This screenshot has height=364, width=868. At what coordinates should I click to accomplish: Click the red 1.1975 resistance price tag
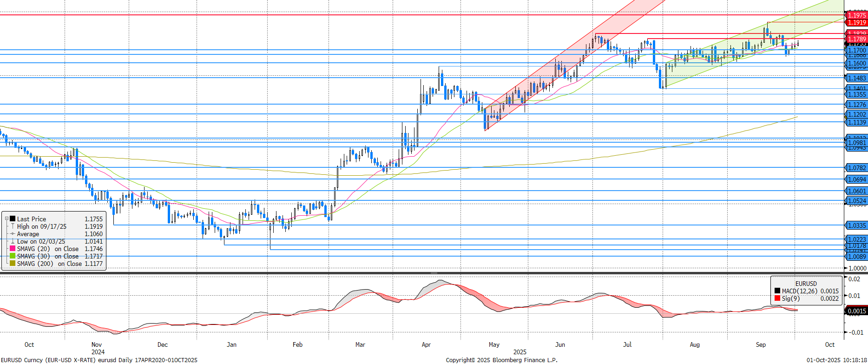coord(856,15)
